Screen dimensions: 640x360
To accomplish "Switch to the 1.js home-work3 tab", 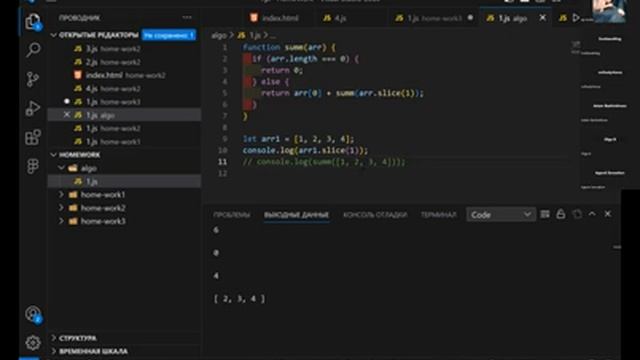I will click(x=435, y=18).
